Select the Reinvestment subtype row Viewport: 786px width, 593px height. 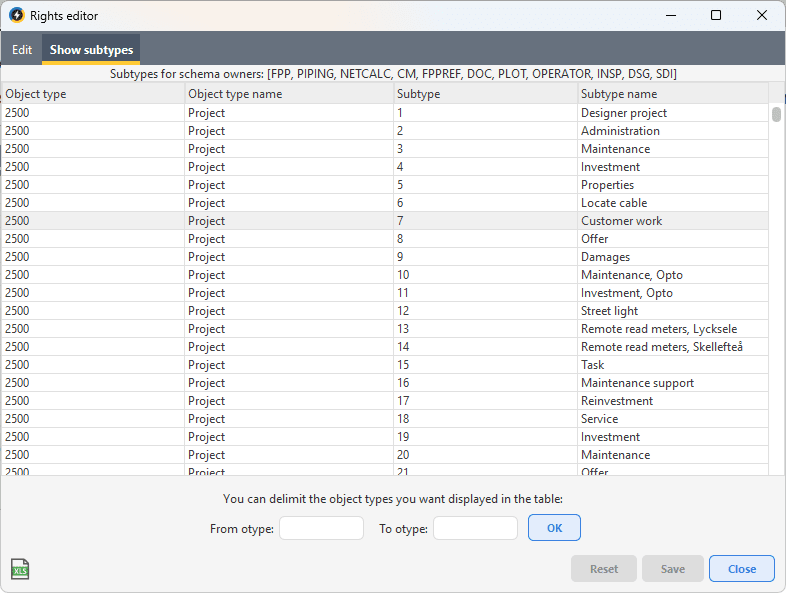click(616, 401)
